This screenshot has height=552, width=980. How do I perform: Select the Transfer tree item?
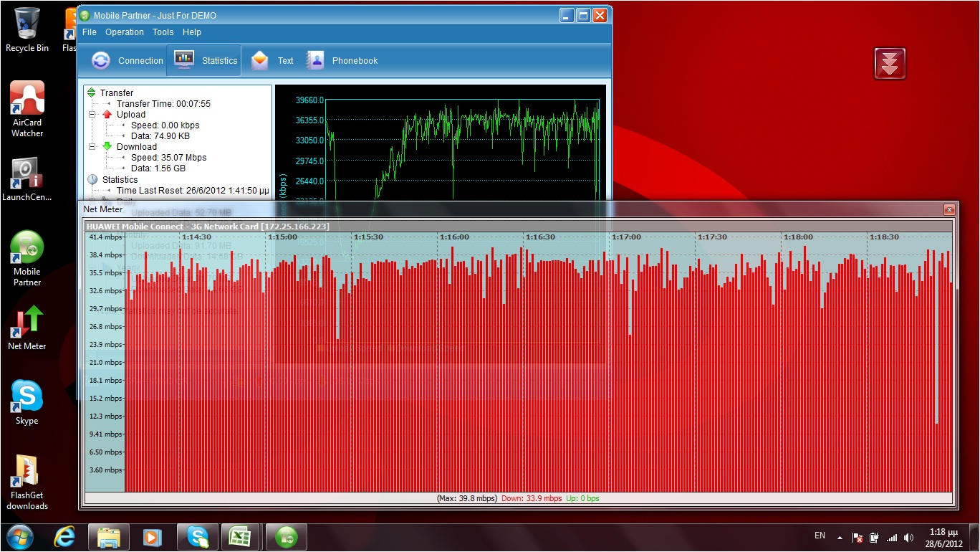116,93
